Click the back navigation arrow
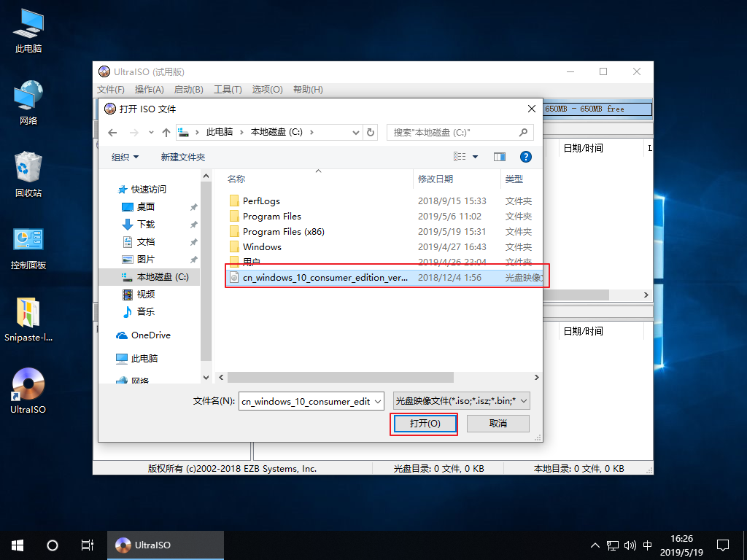Viewport: 747px width, 560px height. tap(112, 132)
